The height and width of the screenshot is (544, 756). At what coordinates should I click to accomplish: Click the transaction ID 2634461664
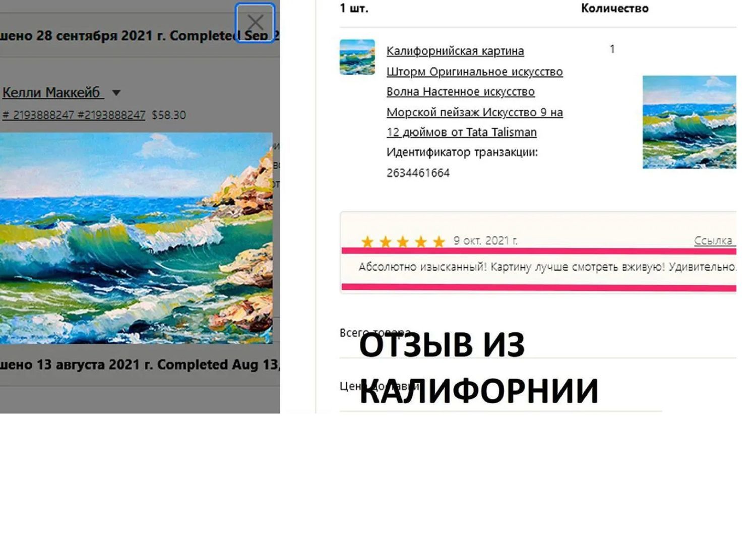point(418,173)
